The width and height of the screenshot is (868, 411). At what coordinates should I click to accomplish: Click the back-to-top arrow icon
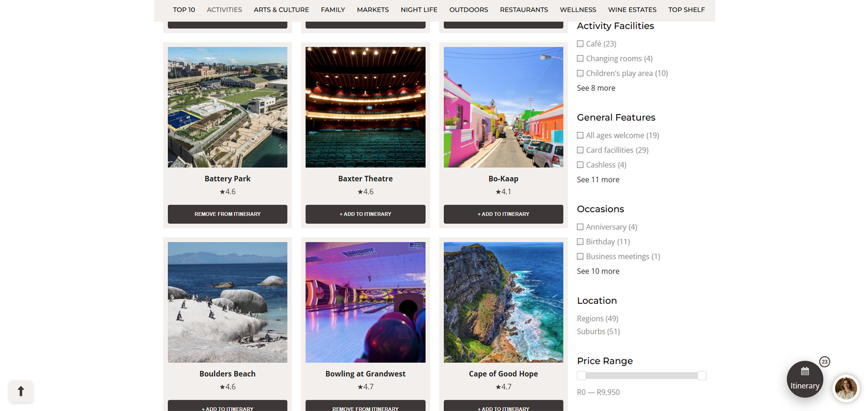[21, 391]
